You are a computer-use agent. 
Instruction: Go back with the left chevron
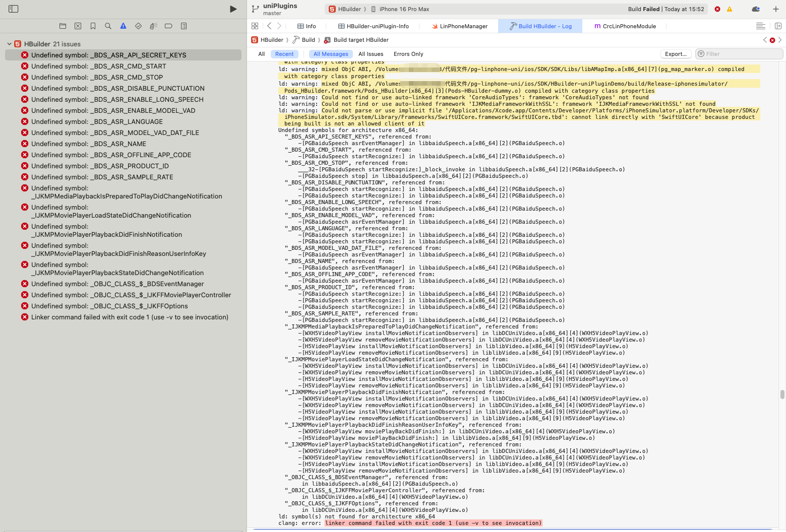coord(269,26)
